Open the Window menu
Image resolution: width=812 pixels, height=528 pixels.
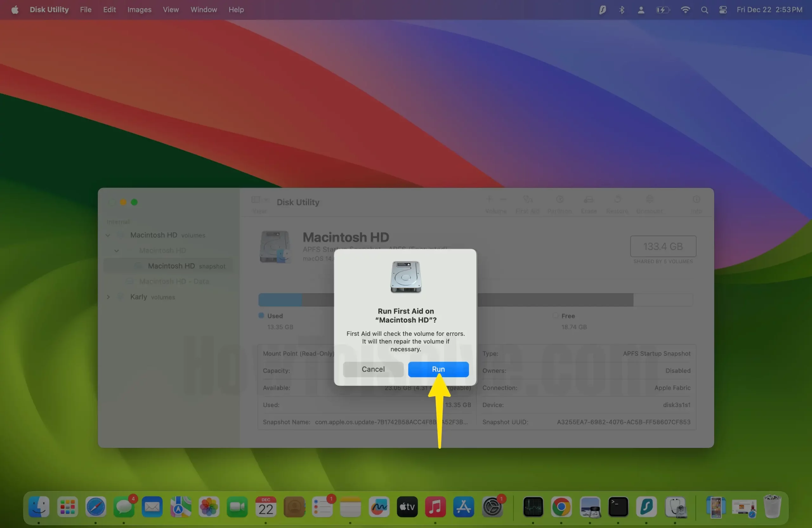(204, 10)
